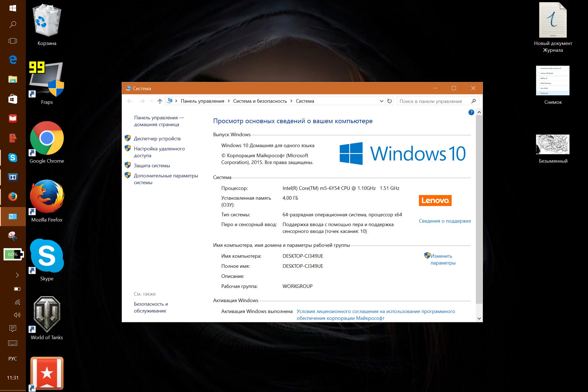The height and width of the screenshot is (392, 588).
Task: Open the Снимок desktop thumbnail
Action: [553, 85]
